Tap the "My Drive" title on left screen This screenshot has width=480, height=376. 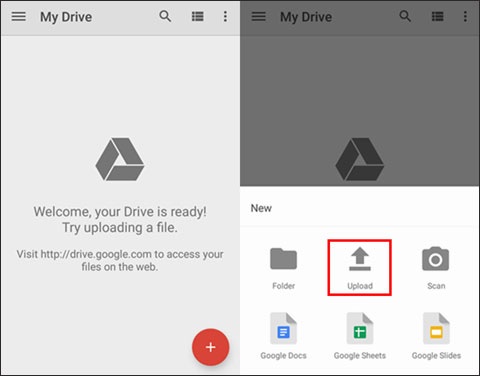coord(66,17)
